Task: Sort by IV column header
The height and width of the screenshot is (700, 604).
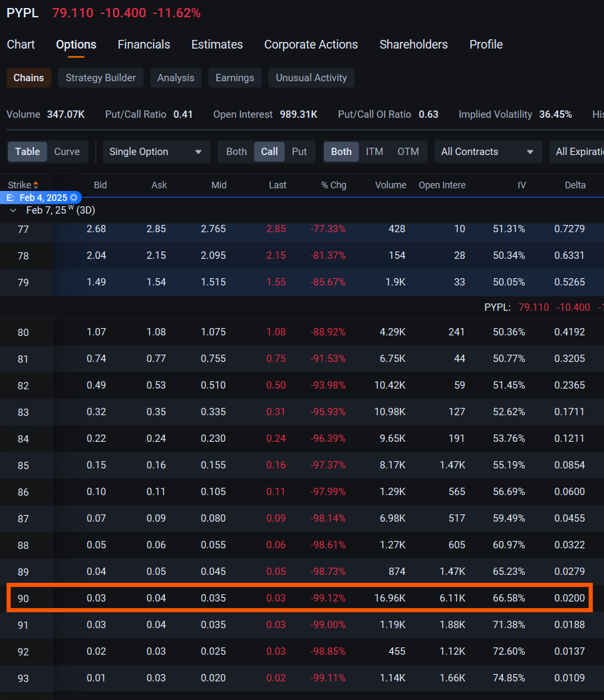Action: click(522, 185)
